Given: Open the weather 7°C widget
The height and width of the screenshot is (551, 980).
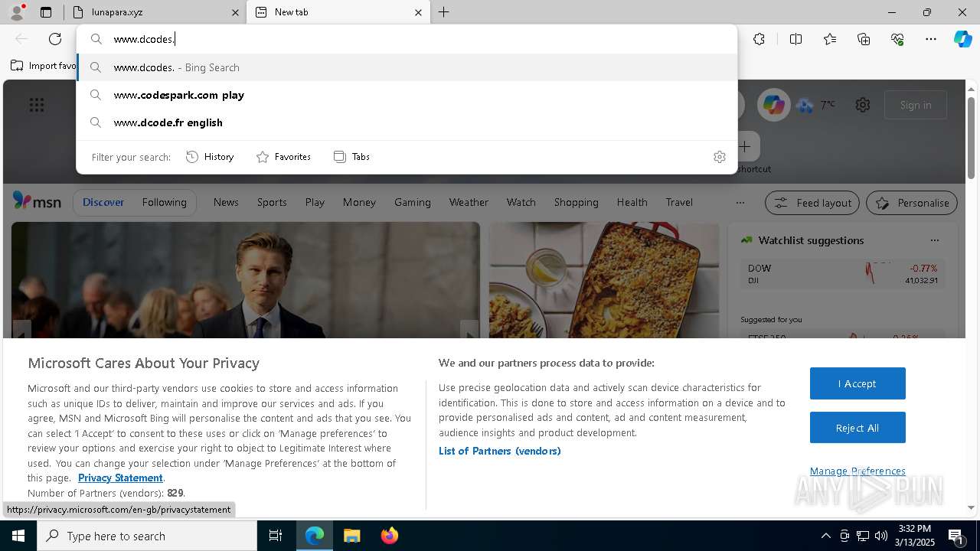Looking at the screenshot, I should pyautogui.click(x=816, y=105).
